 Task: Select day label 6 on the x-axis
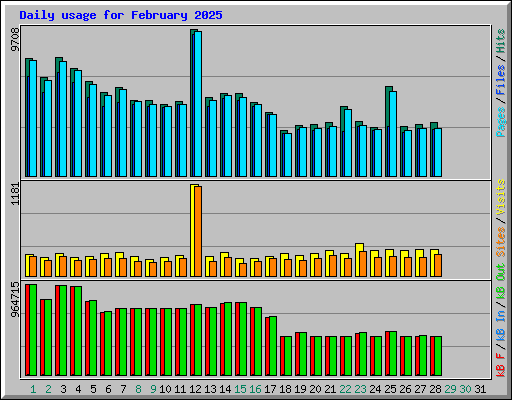click(x=108, y=389)
